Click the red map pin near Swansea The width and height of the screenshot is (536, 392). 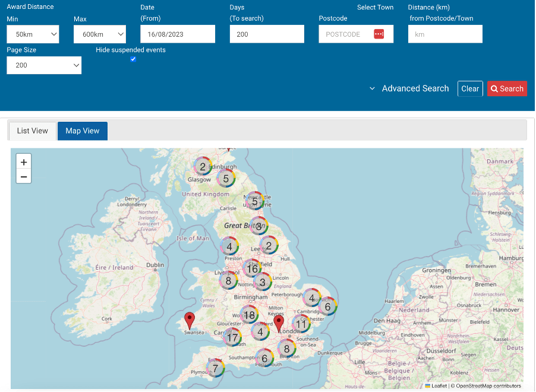coord(190,321)
